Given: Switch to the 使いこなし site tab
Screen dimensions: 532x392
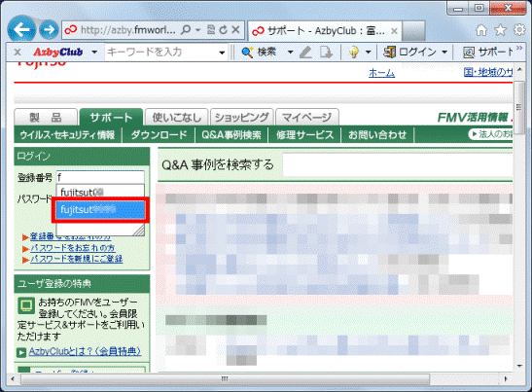Looking at the screenshot, I should (176, 118).
